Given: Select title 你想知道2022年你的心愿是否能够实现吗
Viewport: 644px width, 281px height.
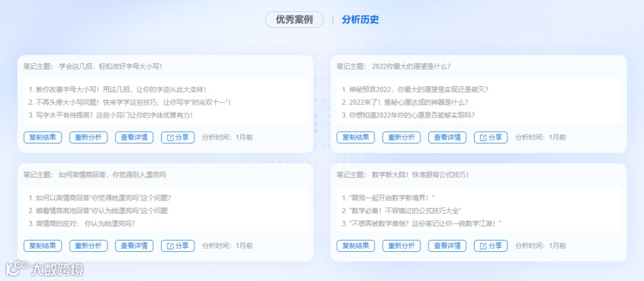Looking at the screenshot, I should click(408, 115).
